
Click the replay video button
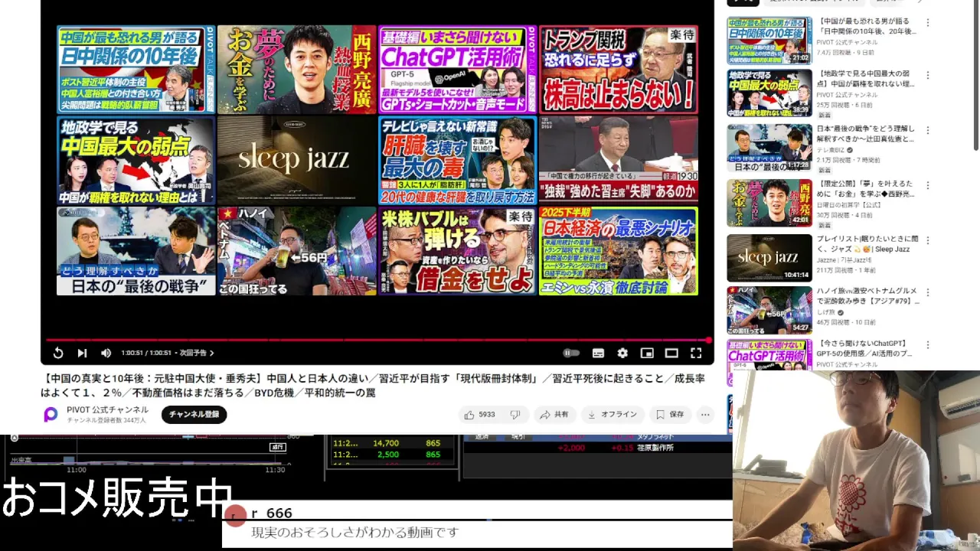coord(58,353)
